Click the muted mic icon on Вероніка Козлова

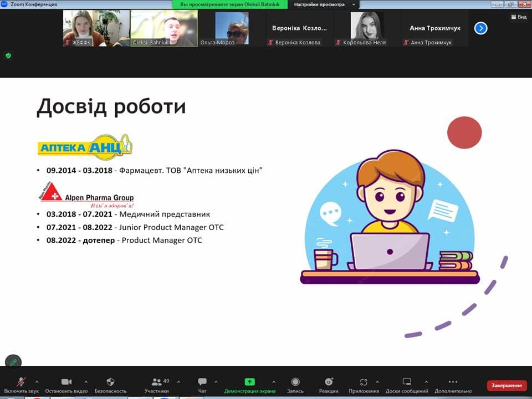click(271, 43)
